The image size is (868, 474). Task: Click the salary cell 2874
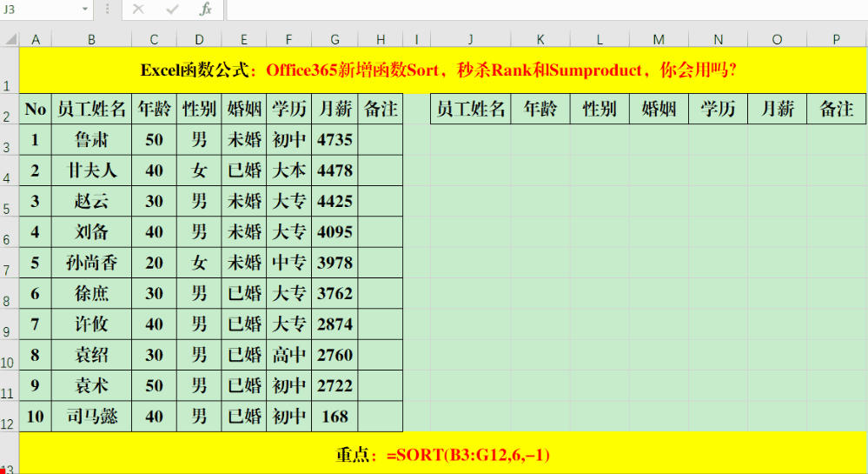coord(335,324)
